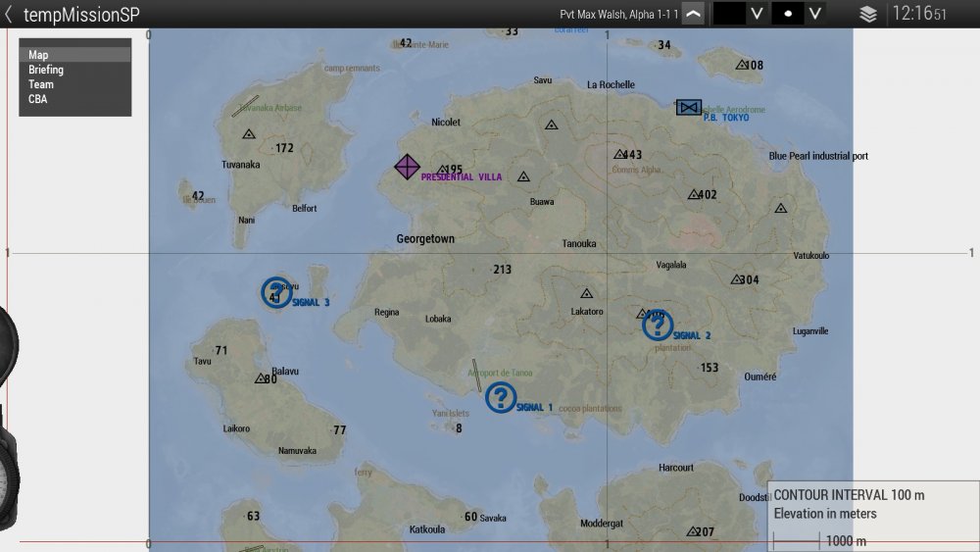Click the Presidential Villa diamond marker
980x552 pixels.
pyautogui.click(x=408, y=167)
